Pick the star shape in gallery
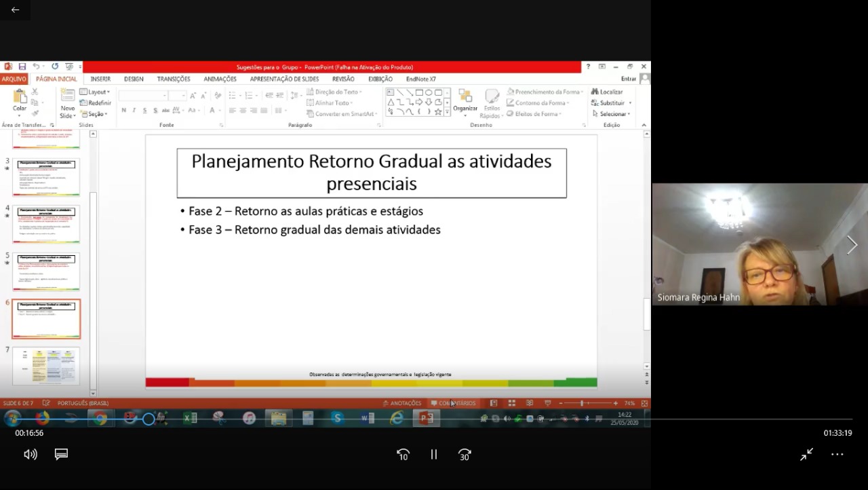This screenshot has height=490, width=868. [x=438, y=111]
